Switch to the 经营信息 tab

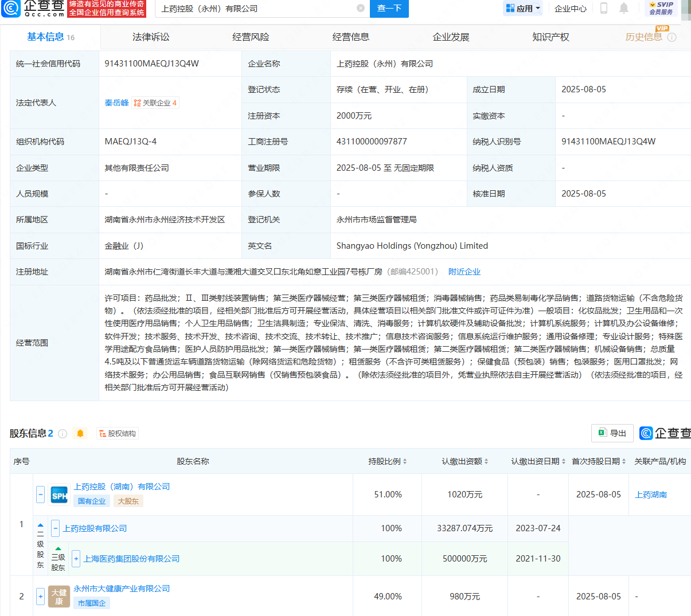[351, 37]
